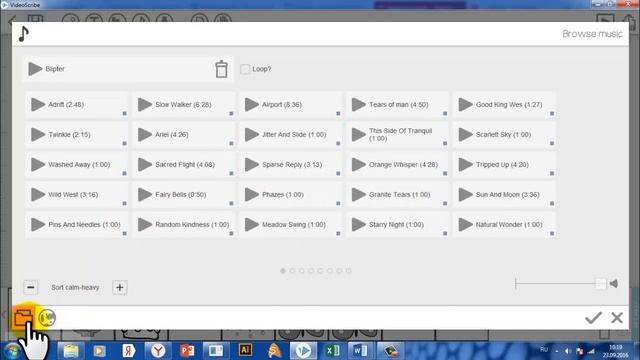The height and width of the screenshot is (360, 640).
Task: Open Adobe Illustrator from the taskbar
Action: pyautogui.click(x=245, y=350)
